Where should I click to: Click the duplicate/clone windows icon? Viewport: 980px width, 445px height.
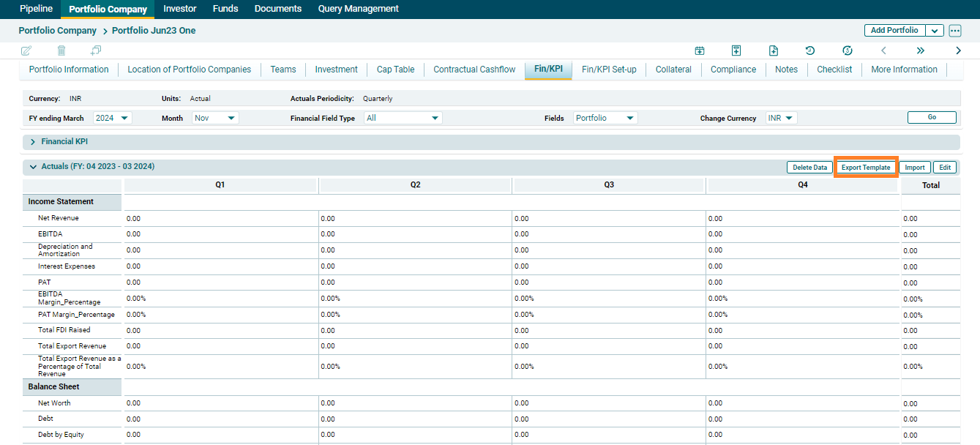click(96, 51)
